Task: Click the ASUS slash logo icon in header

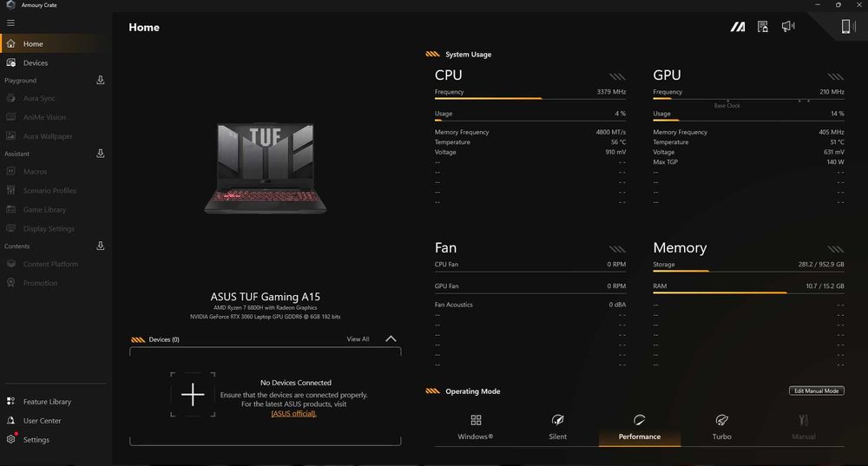Action: (737, 27)
